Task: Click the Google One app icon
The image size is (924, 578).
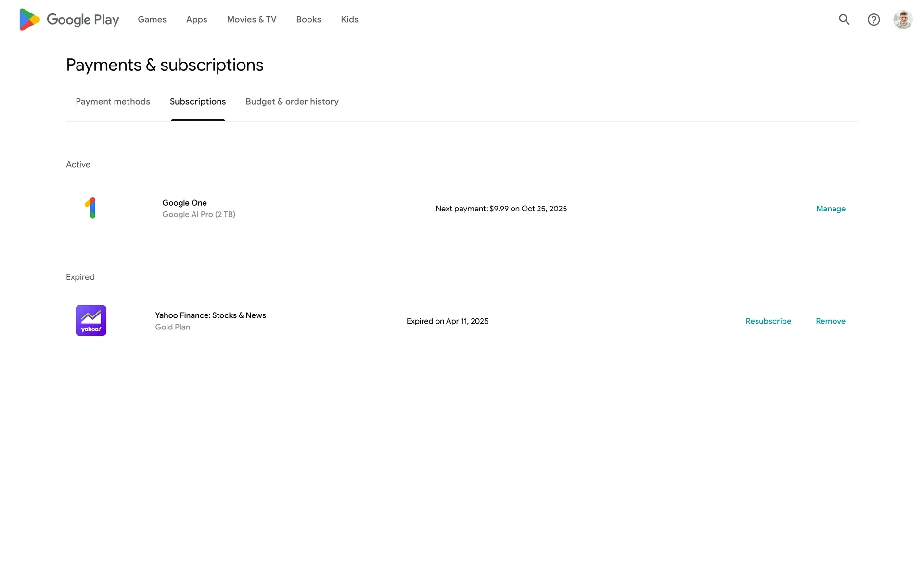Action: click(x=91, y=208)
